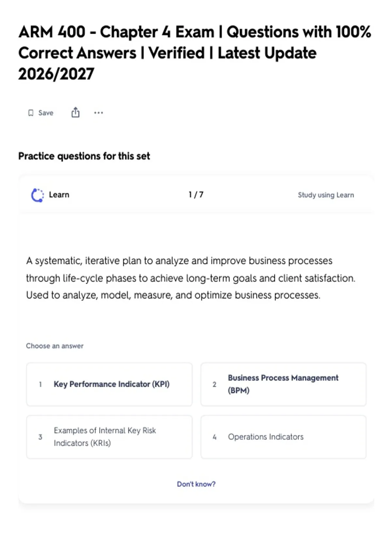
Task: Click the 1 / 7 progress counter
Action: tap(196, 195)
